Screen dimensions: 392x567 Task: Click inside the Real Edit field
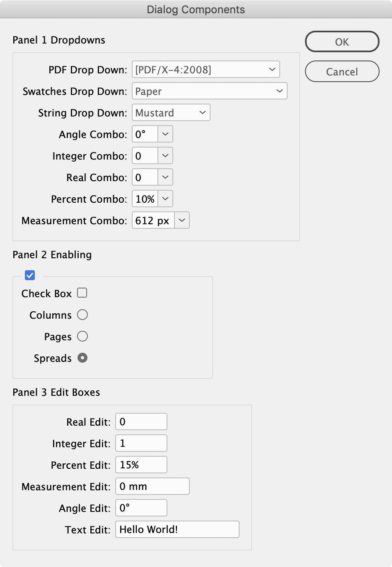click(x=141, y=421)
